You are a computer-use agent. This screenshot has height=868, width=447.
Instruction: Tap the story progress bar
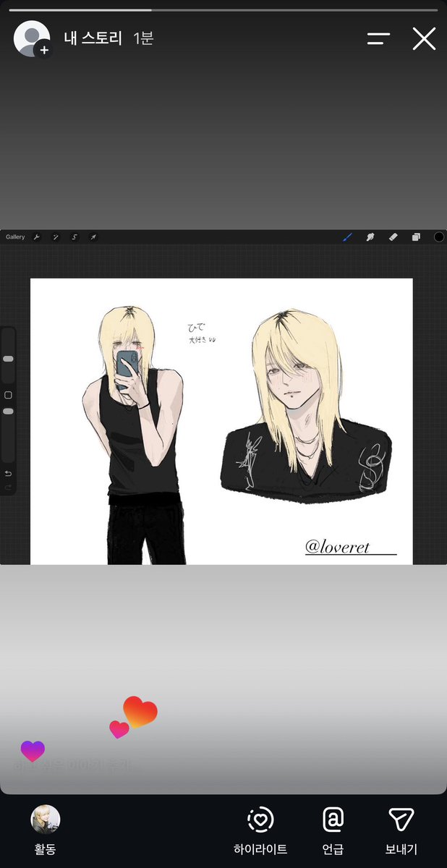click(x=223, y=10)
